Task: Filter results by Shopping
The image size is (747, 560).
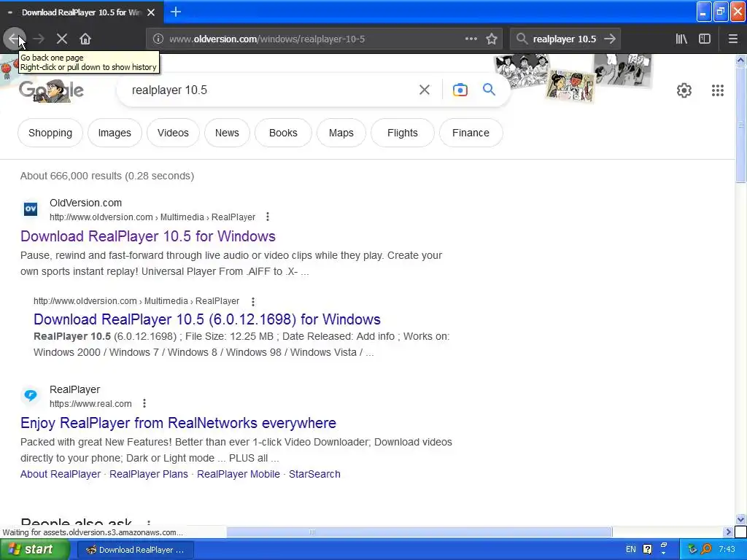Action: 50,133
